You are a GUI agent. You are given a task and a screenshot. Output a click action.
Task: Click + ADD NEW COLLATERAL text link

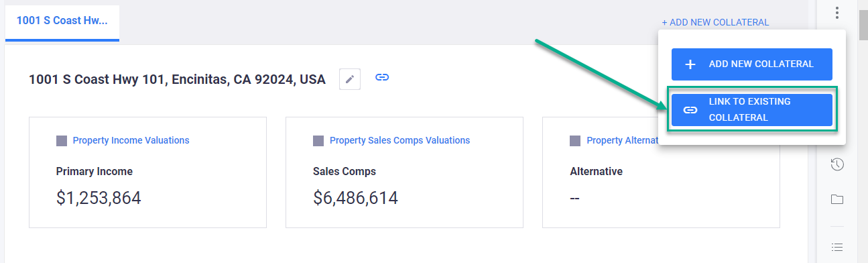click(x=715, y=22)
